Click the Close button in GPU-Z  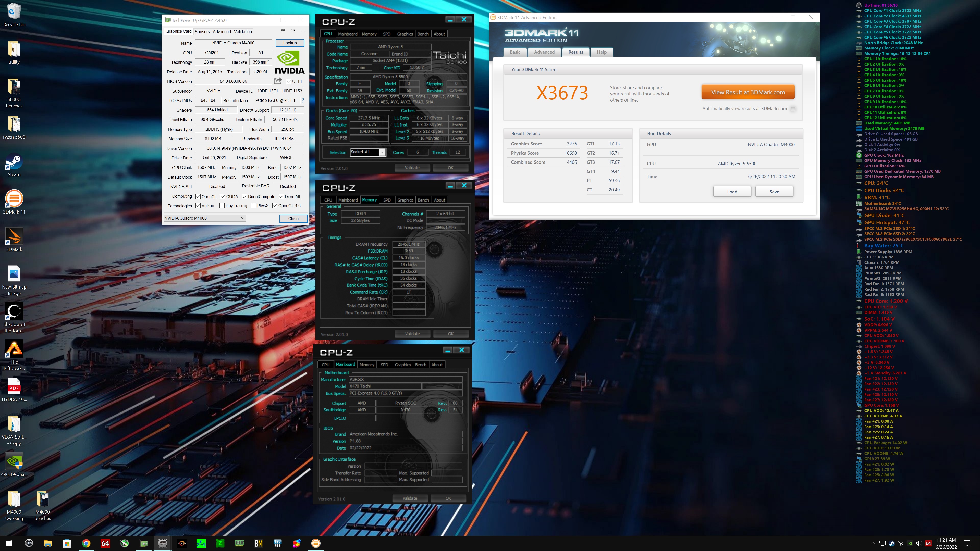coord(293,218)
